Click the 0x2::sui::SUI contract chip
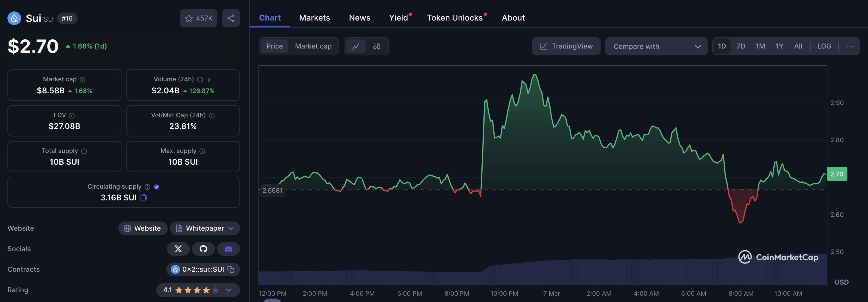Screen dimensions: 868x302 pos(203,269)
